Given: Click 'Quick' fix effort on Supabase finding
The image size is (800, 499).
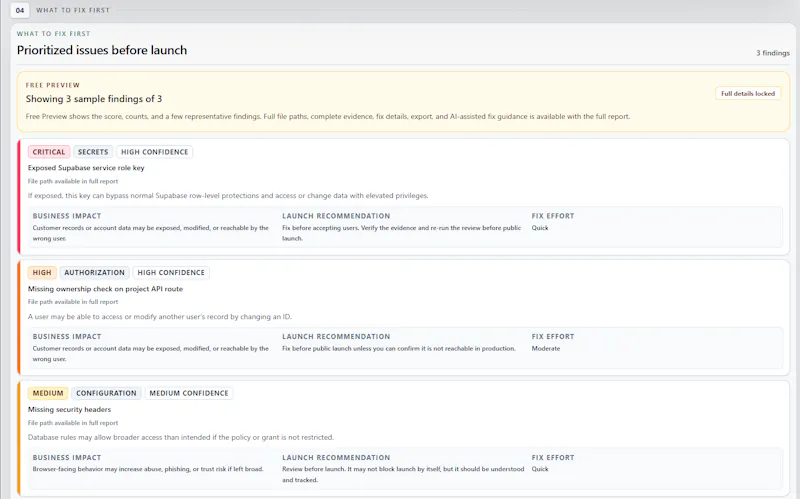Looking at the screenshot, I should [540, 228].
